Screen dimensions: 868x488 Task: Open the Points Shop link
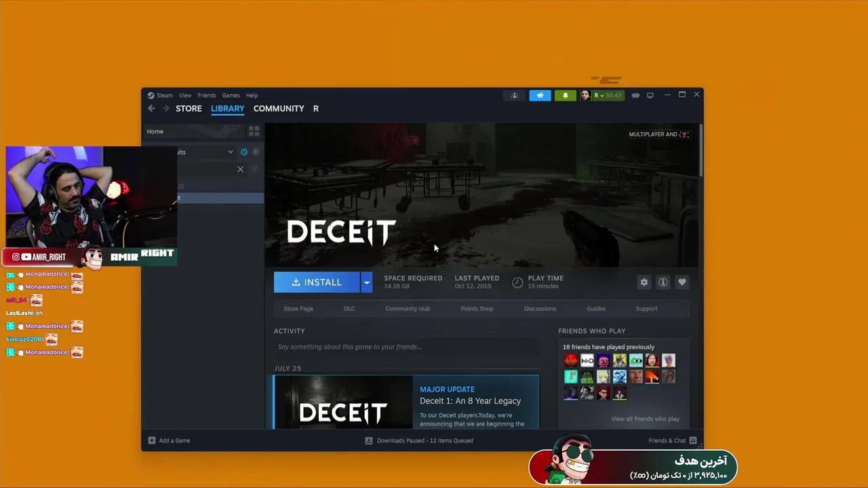(x=477, y=308)
